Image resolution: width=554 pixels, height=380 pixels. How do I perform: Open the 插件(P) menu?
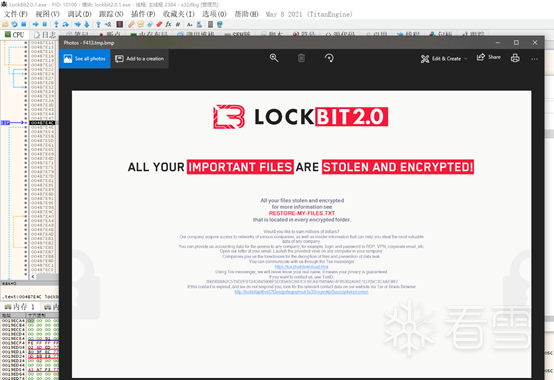click(143, 14)
